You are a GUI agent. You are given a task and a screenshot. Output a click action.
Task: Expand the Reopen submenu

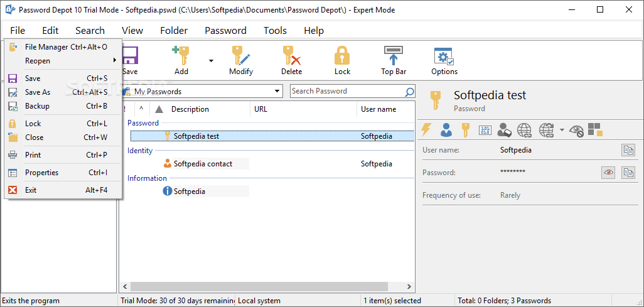click(63, 61)
